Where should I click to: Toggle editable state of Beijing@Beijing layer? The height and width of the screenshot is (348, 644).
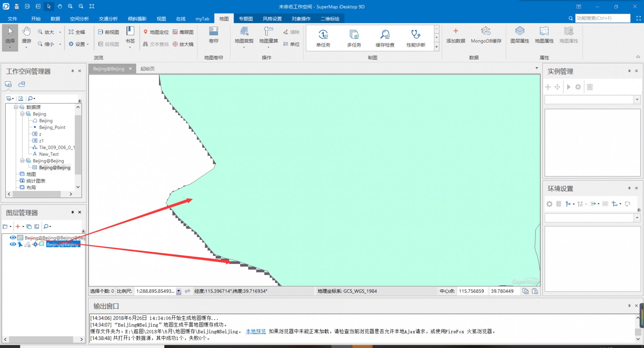pyautogui.click(x=27, y=244)
